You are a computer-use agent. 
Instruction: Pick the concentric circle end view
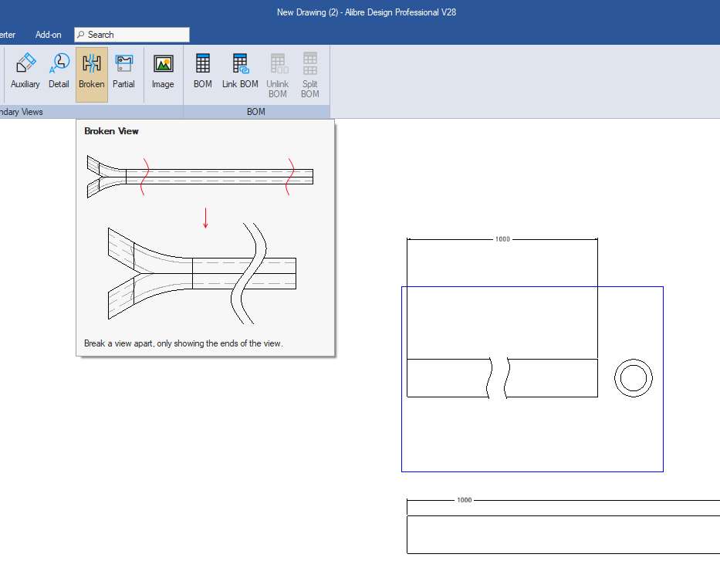click(634, 378)
